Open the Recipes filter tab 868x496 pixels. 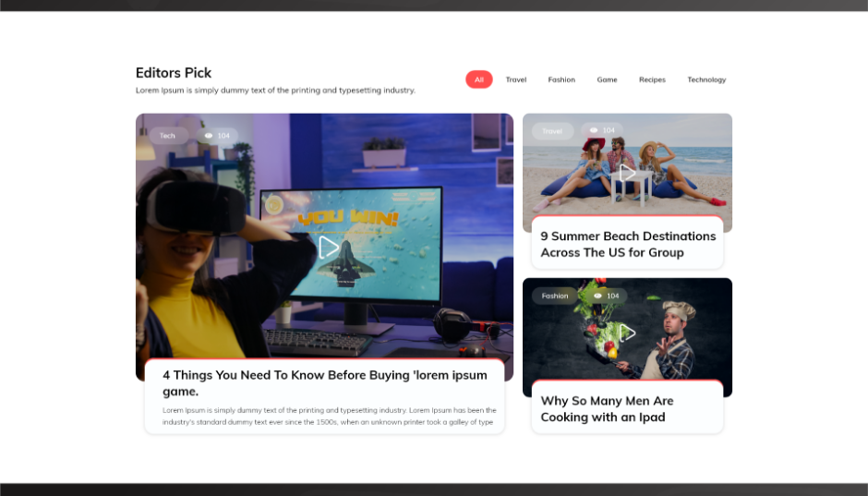coord(652,79)
